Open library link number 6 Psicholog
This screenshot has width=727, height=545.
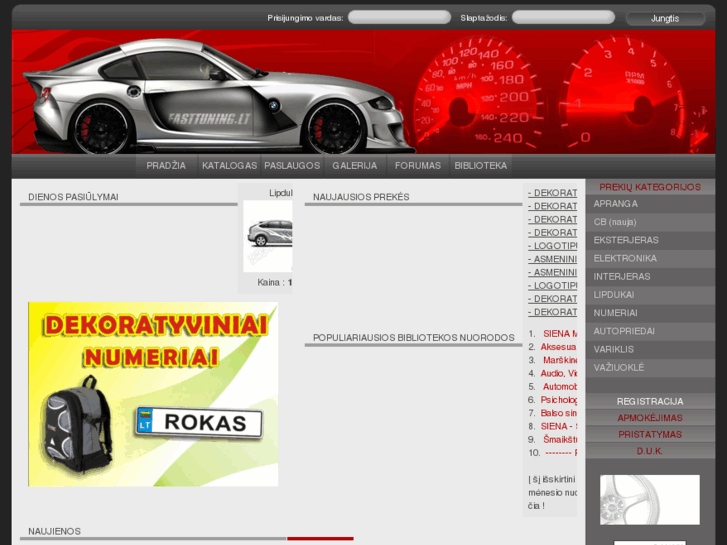(559, 400)
